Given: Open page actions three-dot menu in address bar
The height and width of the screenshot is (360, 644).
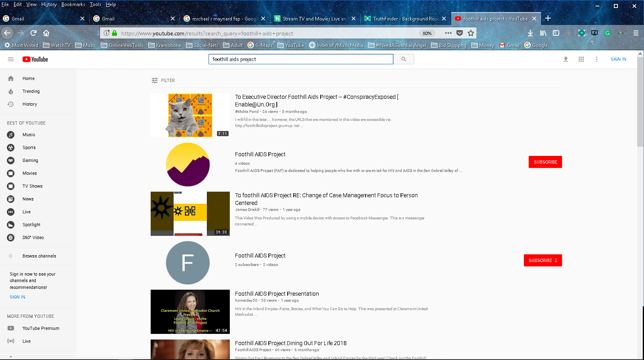Looking at the screenshot, I should click(448, 33).
